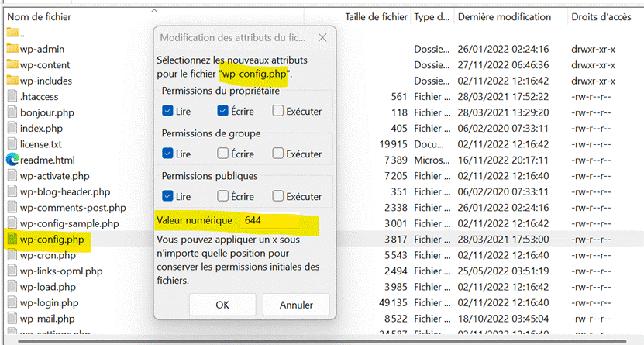Image resolution: width=644 pixels, height=345 pixels.
Task: Click the wp-includes folder icon
Action: (x=12, y=81)
